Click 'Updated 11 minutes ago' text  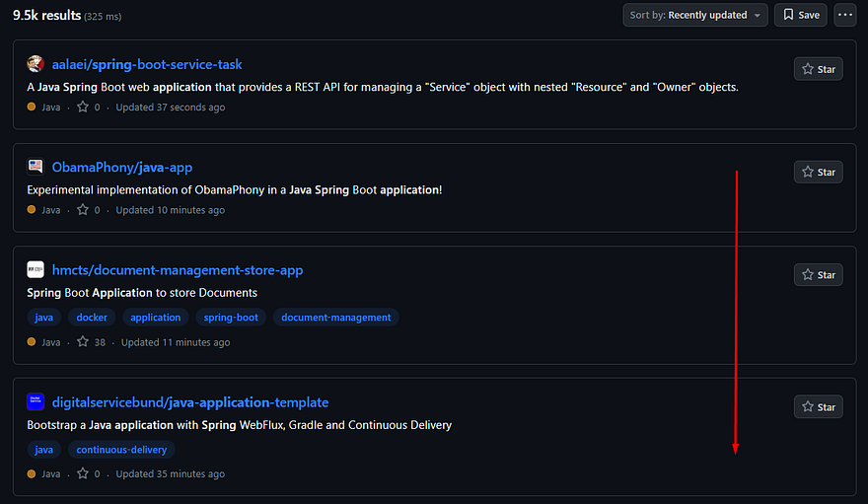[176, 342]
